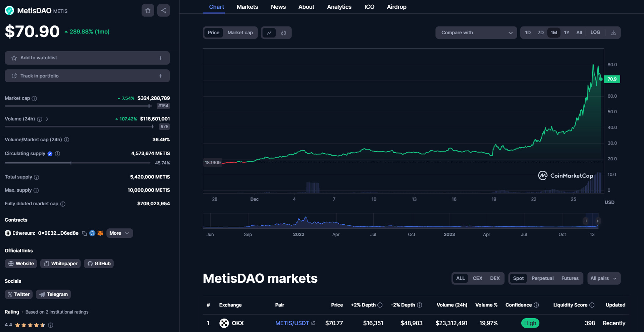
Task: Open the ICO tab
Action: (369, 7)
